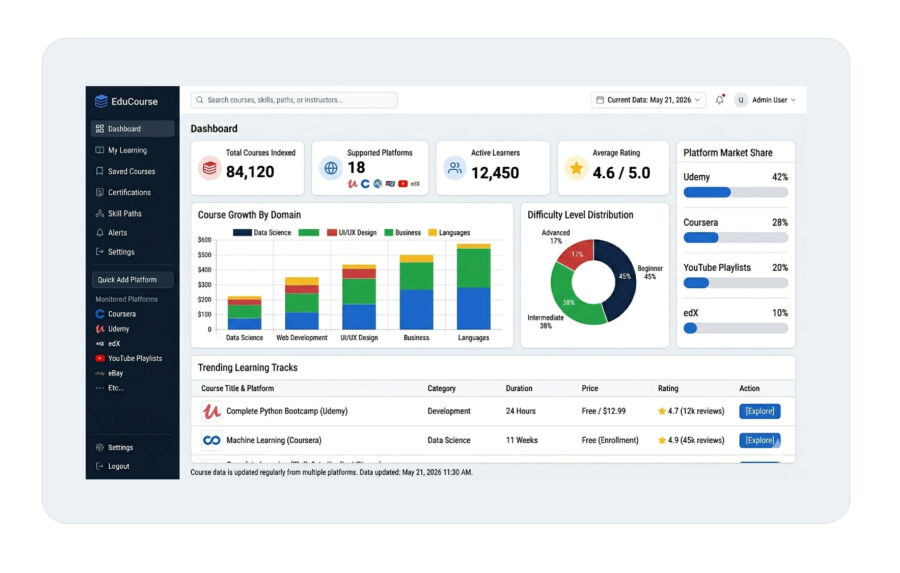Expand the Etc... platforms entry
This screenshot has width=900, height=573.
(116, 388)
